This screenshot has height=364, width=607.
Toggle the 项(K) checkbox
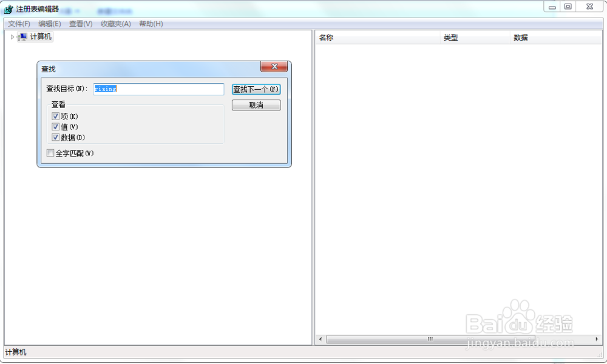coord(55,116)
